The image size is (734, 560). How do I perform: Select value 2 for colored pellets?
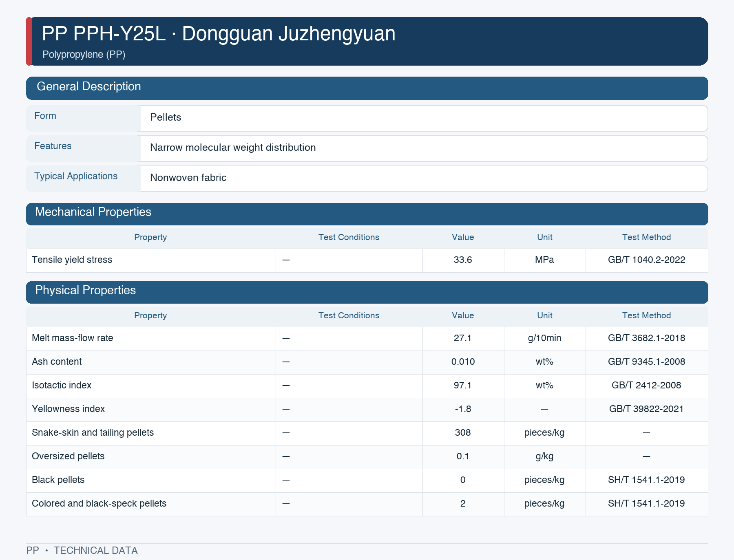[463, 504]
